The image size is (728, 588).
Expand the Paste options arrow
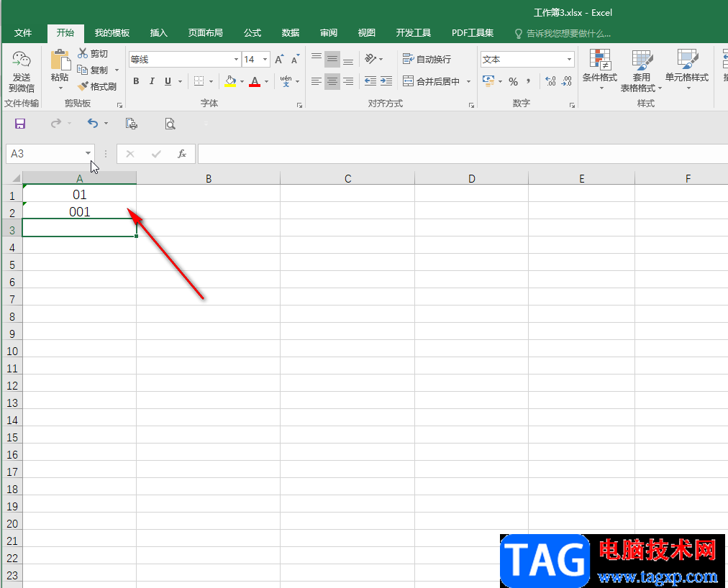(60, 88)
